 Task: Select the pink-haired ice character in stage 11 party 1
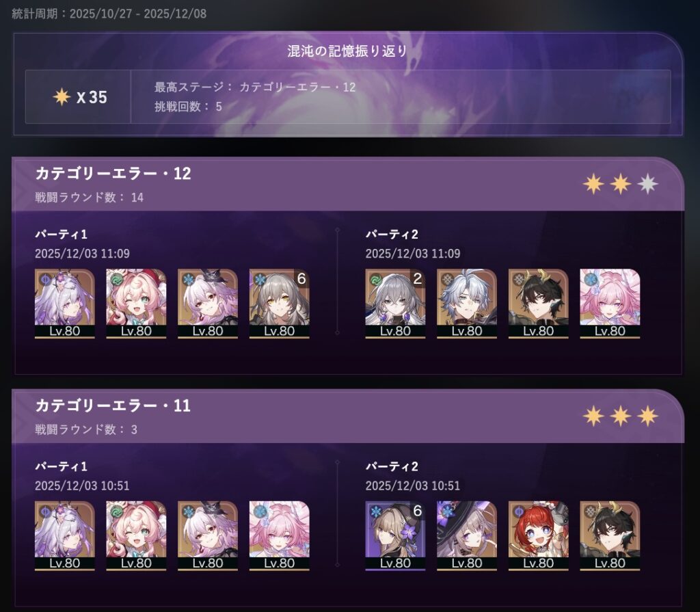(279, 535)
